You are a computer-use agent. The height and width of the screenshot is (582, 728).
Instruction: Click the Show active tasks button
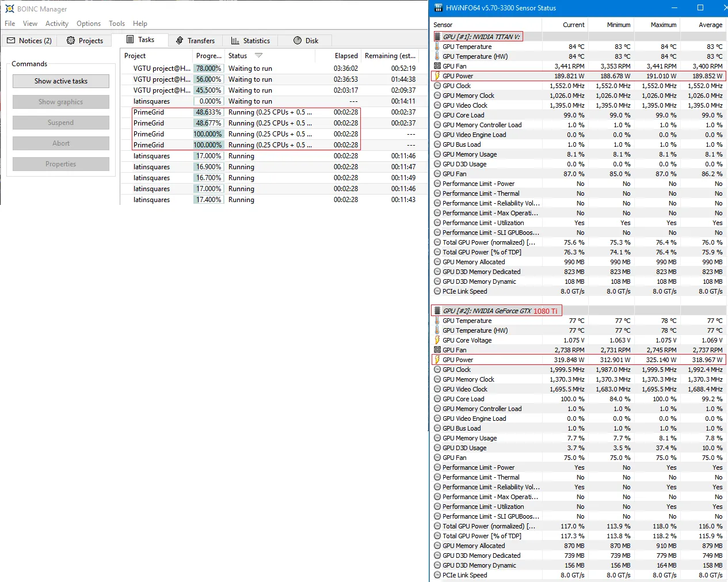tap(61, 81)
